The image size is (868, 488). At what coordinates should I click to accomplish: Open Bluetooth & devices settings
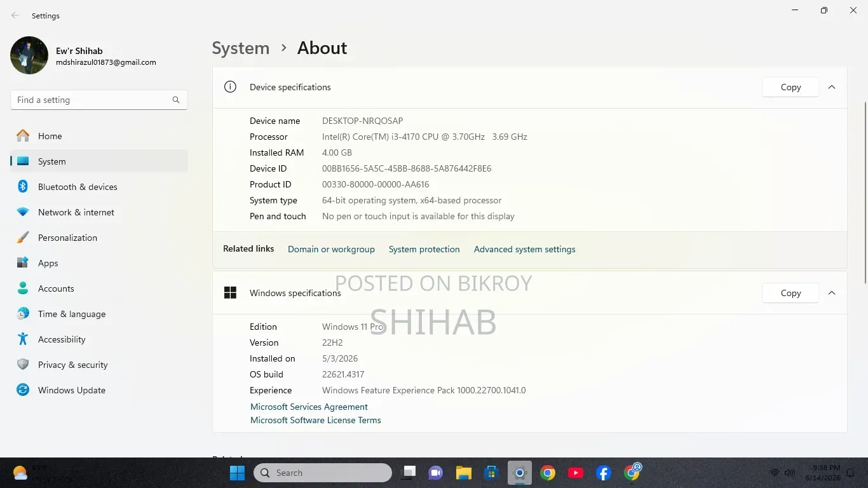[x=99, y=187]
